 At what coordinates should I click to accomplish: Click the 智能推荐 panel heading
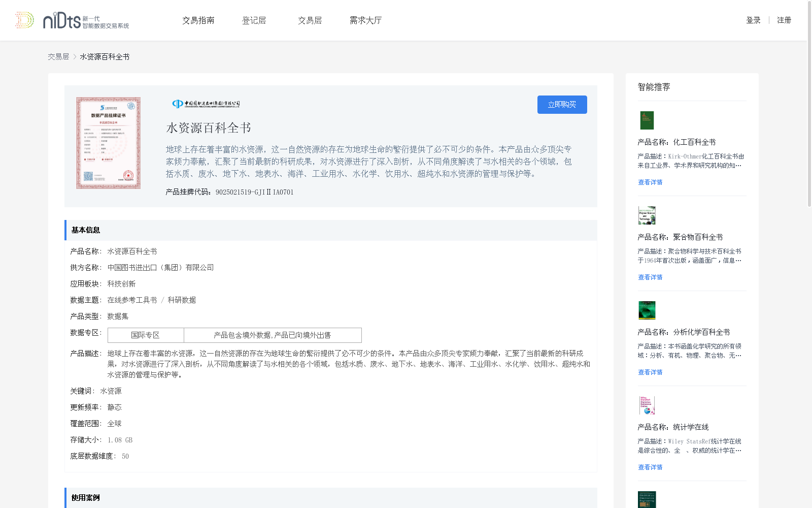654,87
